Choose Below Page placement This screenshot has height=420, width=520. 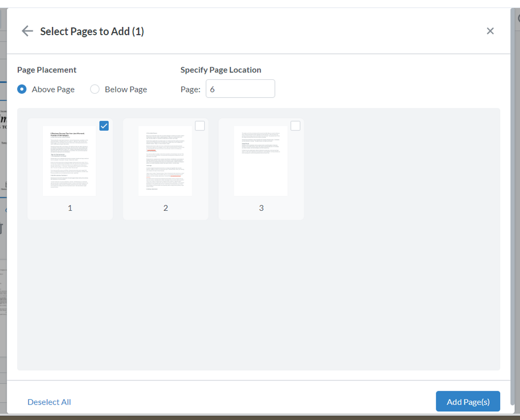94,89
